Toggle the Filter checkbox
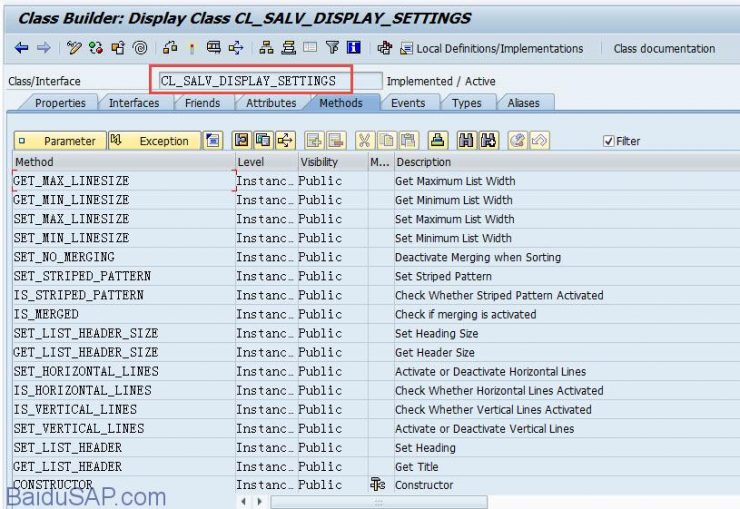The height and width of the screenshot is (509, 740). 609,141
